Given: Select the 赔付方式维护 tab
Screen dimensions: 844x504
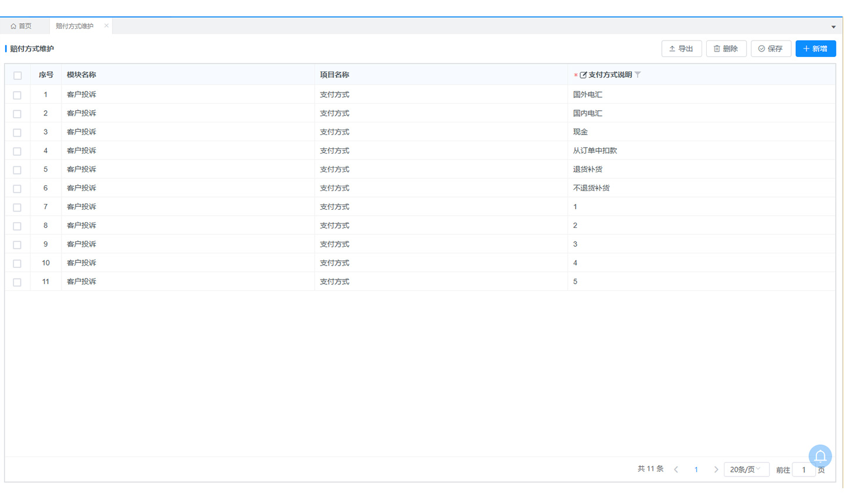Looking at the screenshot, I should (x=74, y=26).
